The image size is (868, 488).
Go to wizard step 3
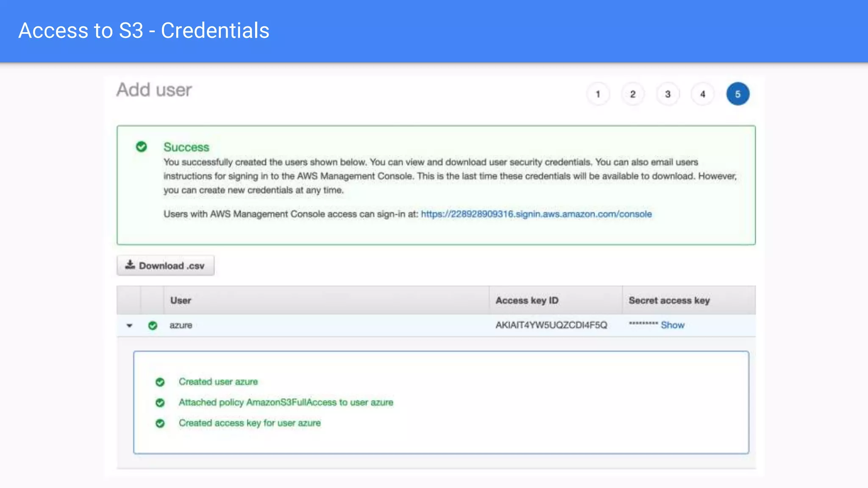click(x=668, y=94)
